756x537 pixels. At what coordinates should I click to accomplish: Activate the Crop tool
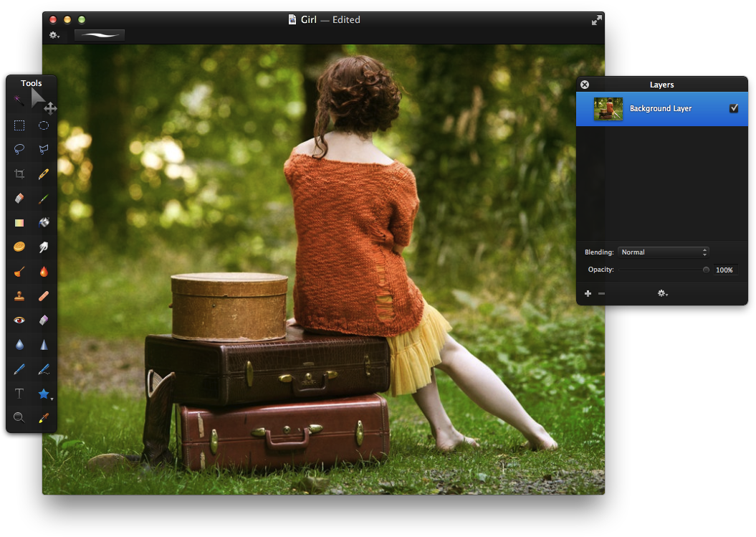(x=19, y=174)
